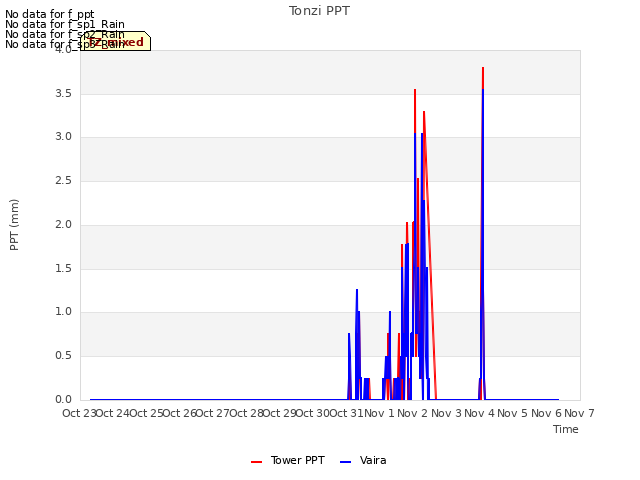The height and width of the screenshot is (480, 640).
Task: Click the red Tower PPT legend swatch
Action: (x=256, y=462)
